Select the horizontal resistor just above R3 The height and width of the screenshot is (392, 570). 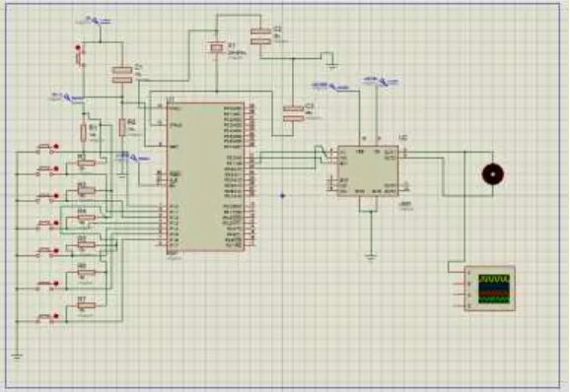tap(86, 163)
